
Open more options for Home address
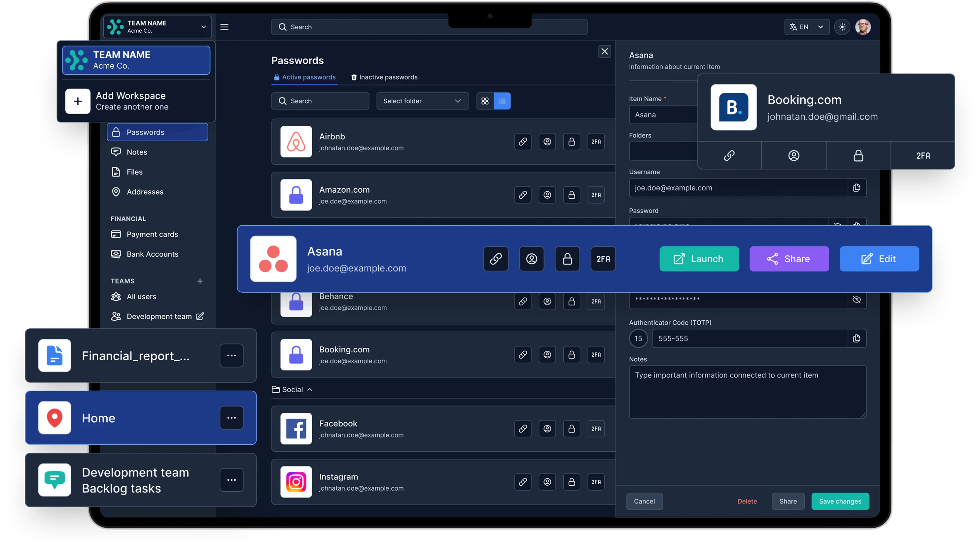pyautogui.click(x=231, y=417)
